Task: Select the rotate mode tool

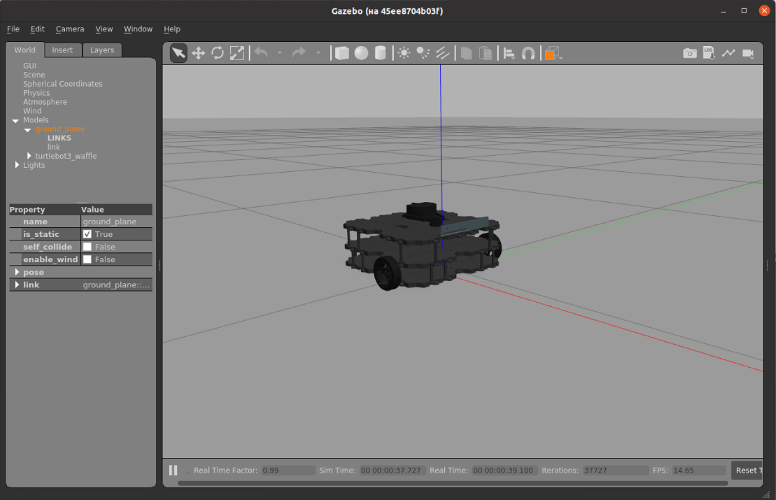Action: coord(217,53)
